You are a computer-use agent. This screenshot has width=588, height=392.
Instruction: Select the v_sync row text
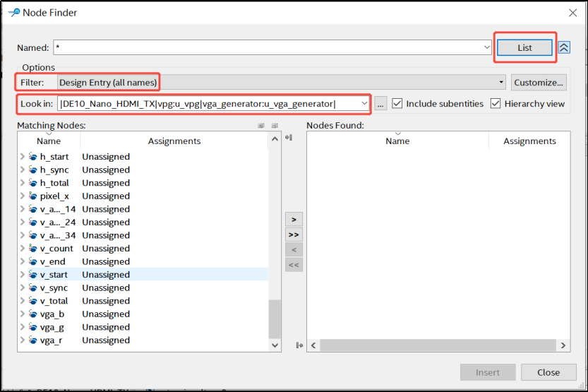54,287
